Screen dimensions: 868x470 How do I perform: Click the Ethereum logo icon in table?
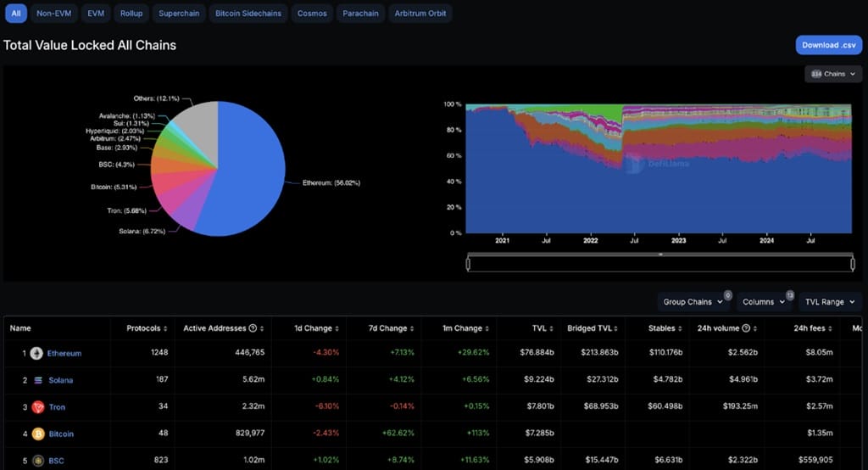37,353
